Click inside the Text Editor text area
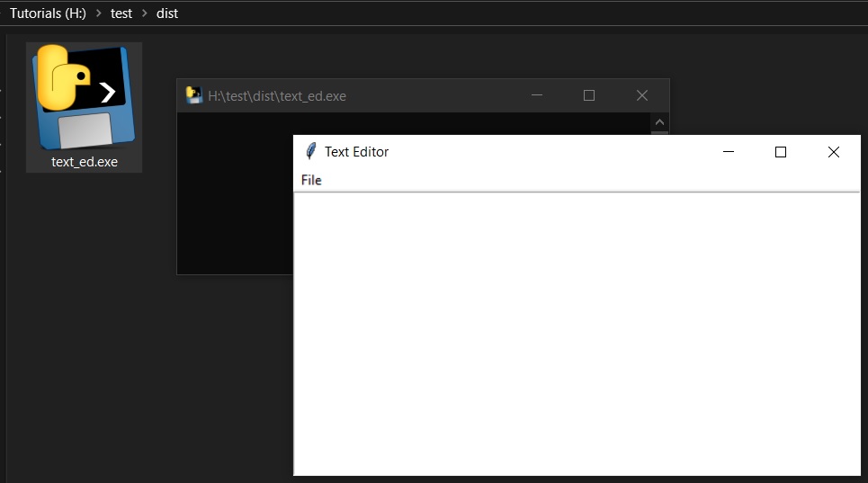868x483 pixels. 577,334
